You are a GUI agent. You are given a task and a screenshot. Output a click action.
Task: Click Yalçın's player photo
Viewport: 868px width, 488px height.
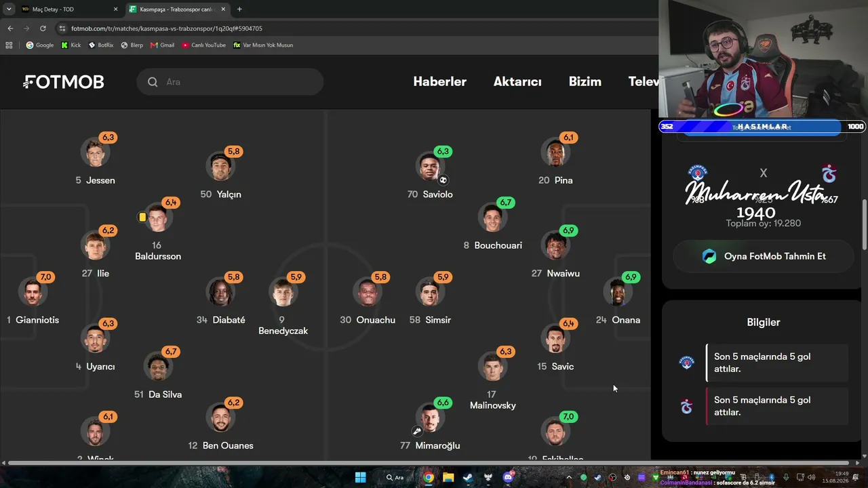(220, 167)
